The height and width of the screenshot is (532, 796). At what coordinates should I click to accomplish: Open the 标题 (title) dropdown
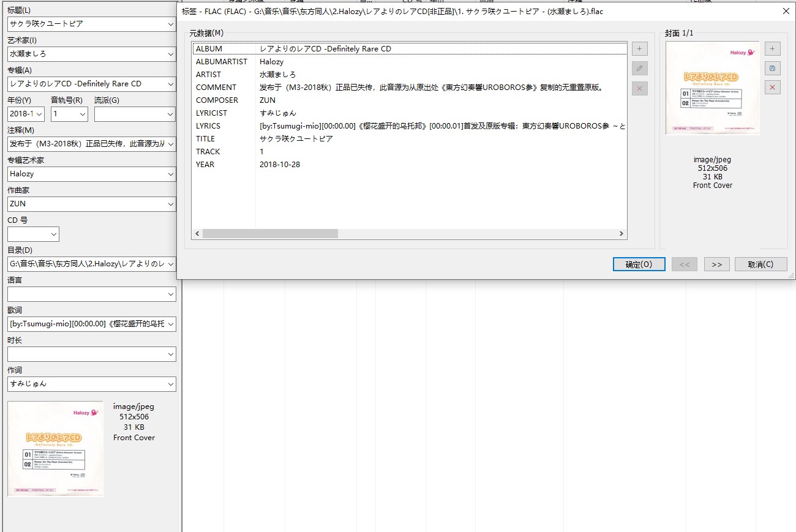(x=170, y=24)
